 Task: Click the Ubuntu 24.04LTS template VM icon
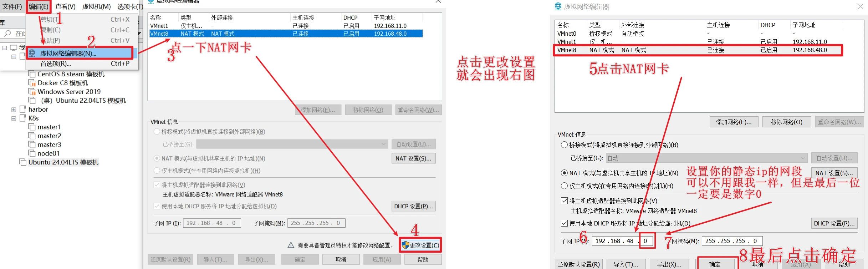pyautogui.click(x=23, y=162)
